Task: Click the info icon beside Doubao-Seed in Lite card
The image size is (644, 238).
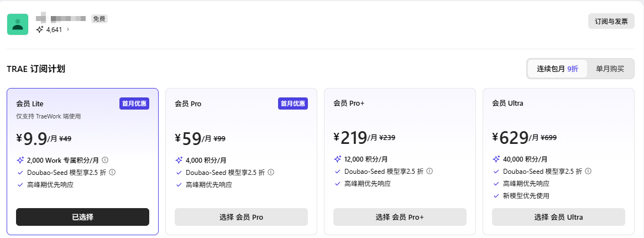Action: tap(112, 172)
